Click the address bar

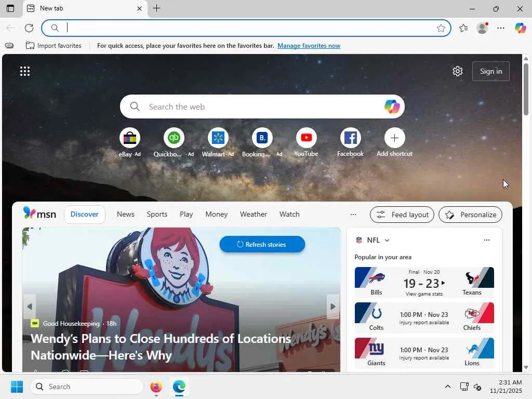click(246, 28)
